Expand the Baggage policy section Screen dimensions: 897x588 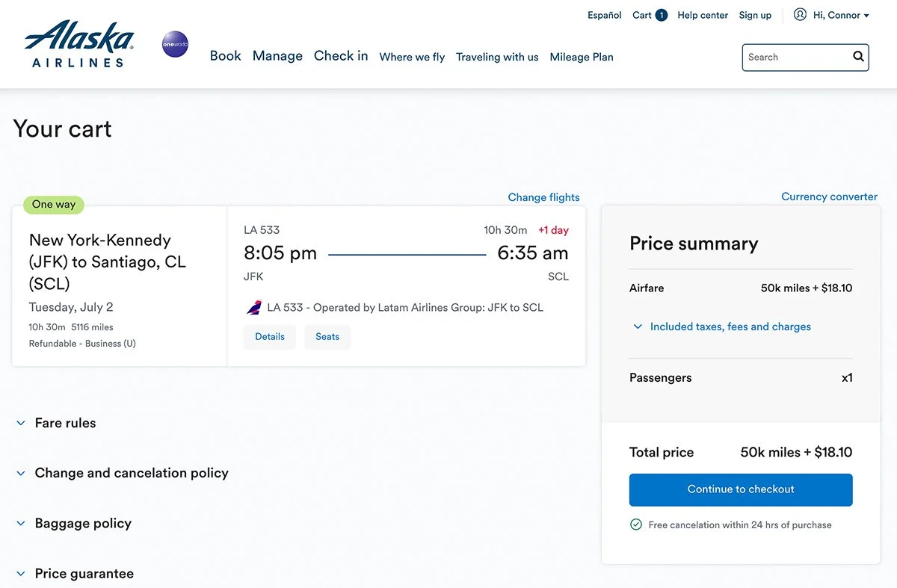point(83,523)
